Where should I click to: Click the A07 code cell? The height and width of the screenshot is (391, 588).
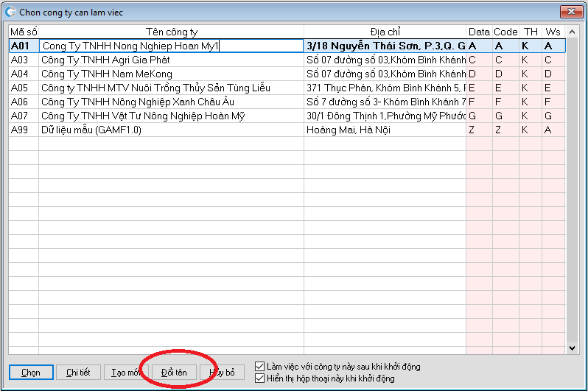tap(24, 116)
